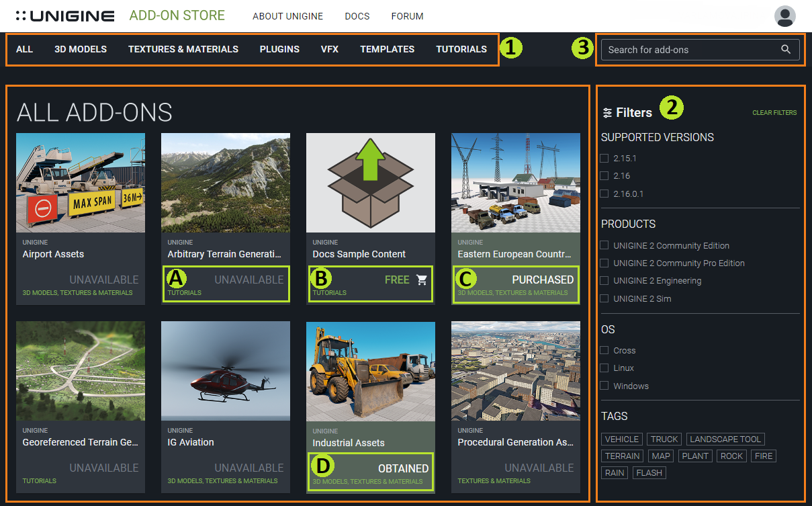The height and width of the screenshot is (506, 812).
Task: Open the Airport Assets thumbnail
Action: coord(81,183)
